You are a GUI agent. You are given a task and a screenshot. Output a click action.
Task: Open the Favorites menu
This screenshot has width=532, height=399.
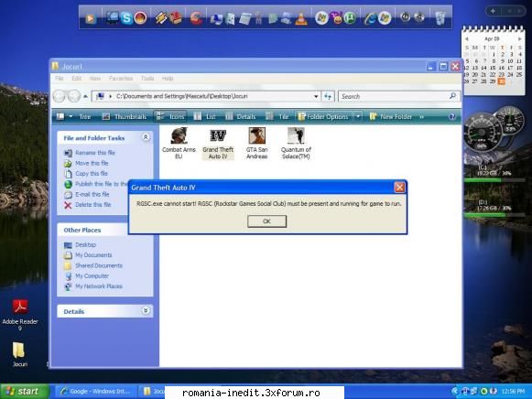[121, 79]
